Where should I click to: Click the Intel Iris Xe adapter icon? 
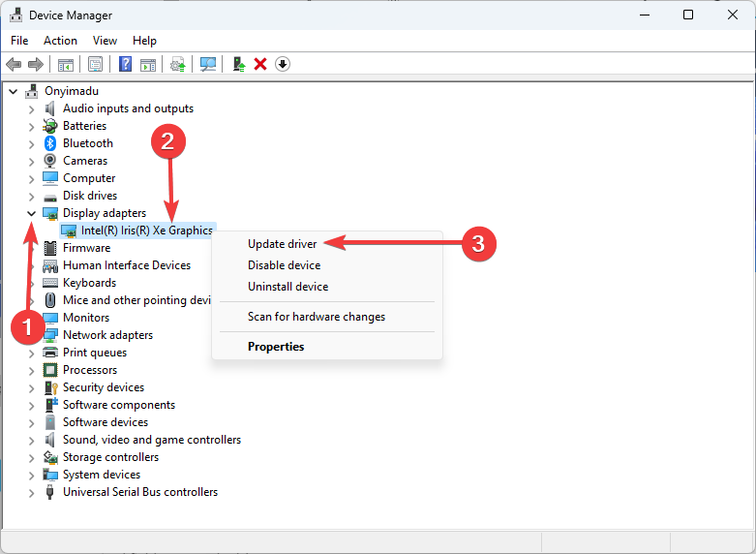point(69,231)
